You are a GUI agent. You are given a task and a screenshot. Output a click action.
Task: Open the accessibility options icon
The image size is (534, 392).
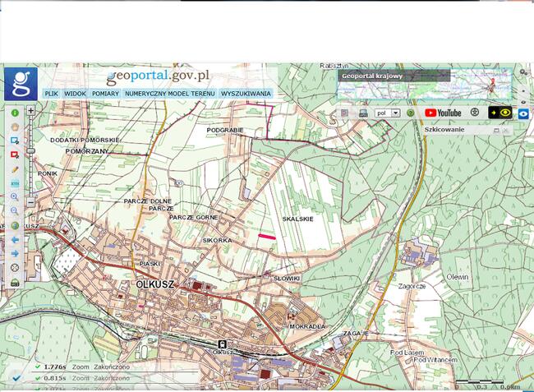pos(474,113)
